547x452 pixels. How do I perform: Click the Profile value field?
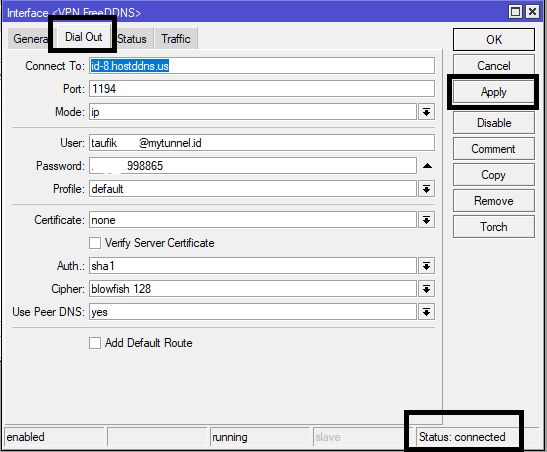pyautogui.click(x=253, y=189)
